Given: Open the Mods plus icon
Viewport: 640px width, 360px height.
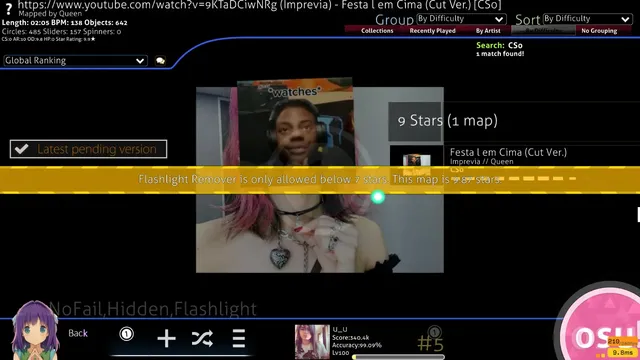Looking at the screenshot, I should (166, 338).
